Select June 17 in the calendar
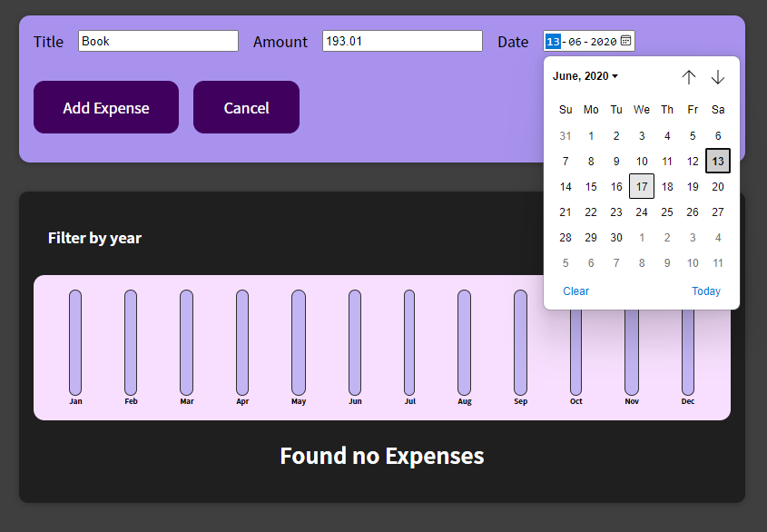Image resolution: width=767 pixels, height=532 pixels. pyautogui.click(x=642, y=186)
